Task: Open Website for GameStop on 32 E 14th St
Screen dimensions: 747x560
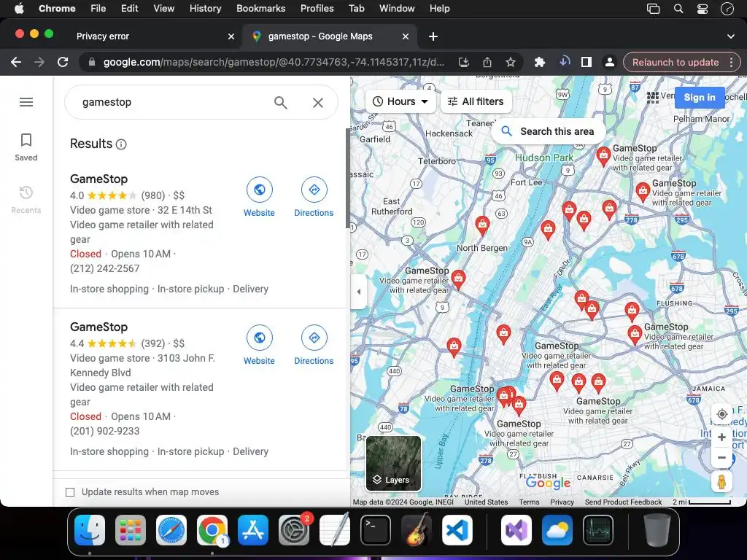Action: (x=259, y=197)
